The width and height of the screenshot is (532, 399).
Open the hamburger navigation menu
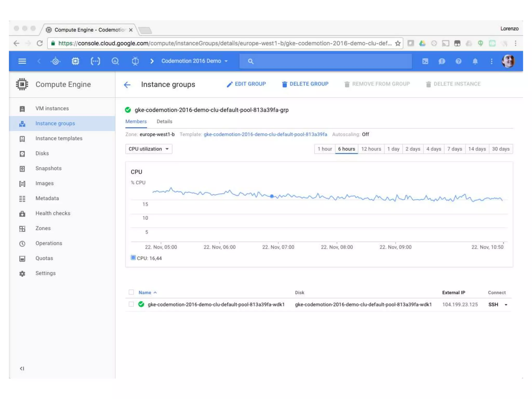(x=22, y=61)
